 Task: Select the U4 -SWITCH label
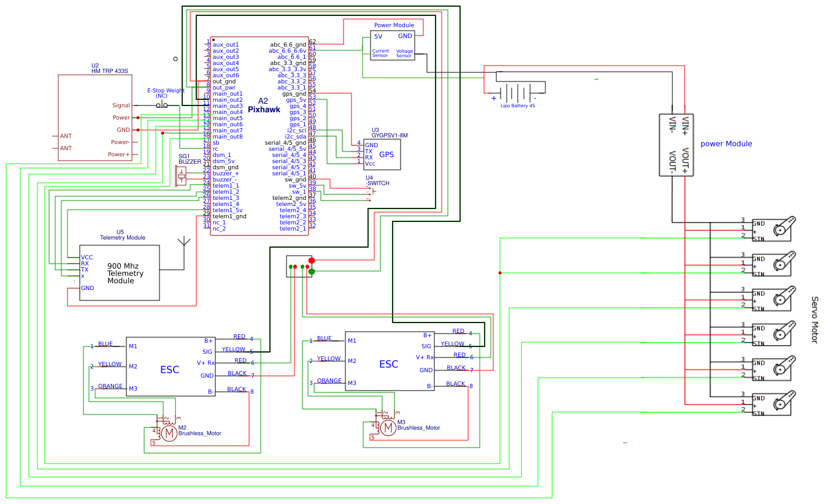[x=377, y=180]
